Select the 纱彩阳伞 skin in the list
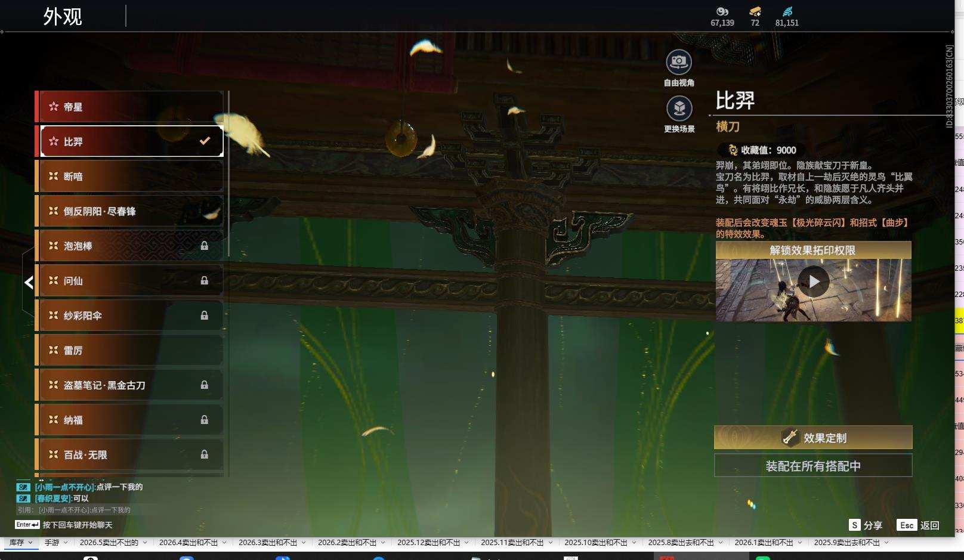This screenshot has width=964, height=560. click(x=130, y=315)
